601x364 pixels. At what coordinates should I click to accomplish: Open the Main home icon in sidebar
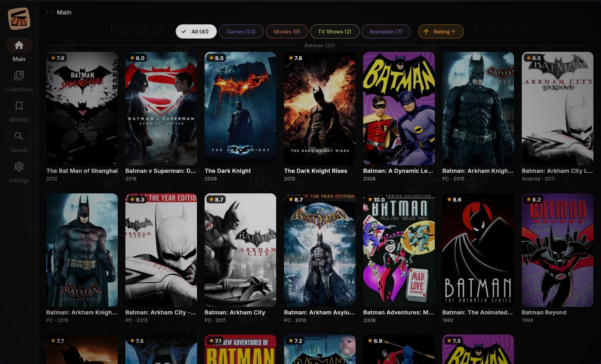pyautogui.click(x=18, y=45)
